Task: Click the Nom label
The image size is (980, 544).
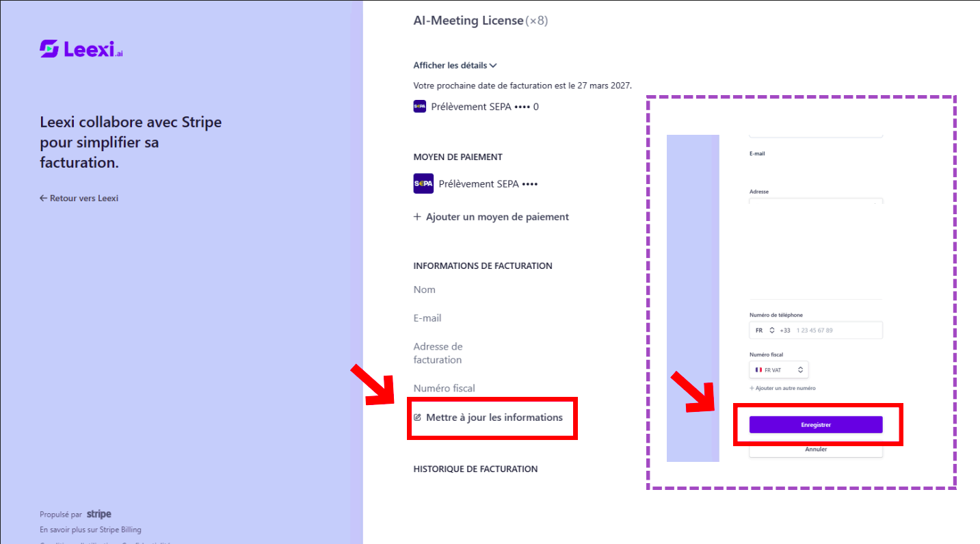Action: [425, 289]
